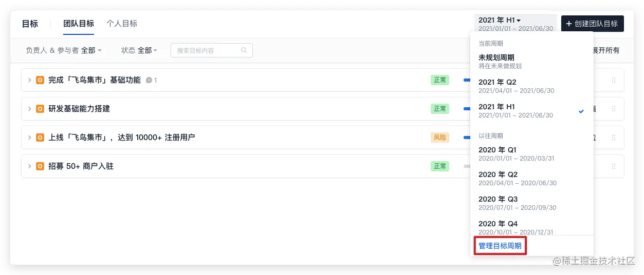The height and width of the screenshot is (275, 644).
Task: Expand objective 研发基础能力搭建
Action: 30,109
